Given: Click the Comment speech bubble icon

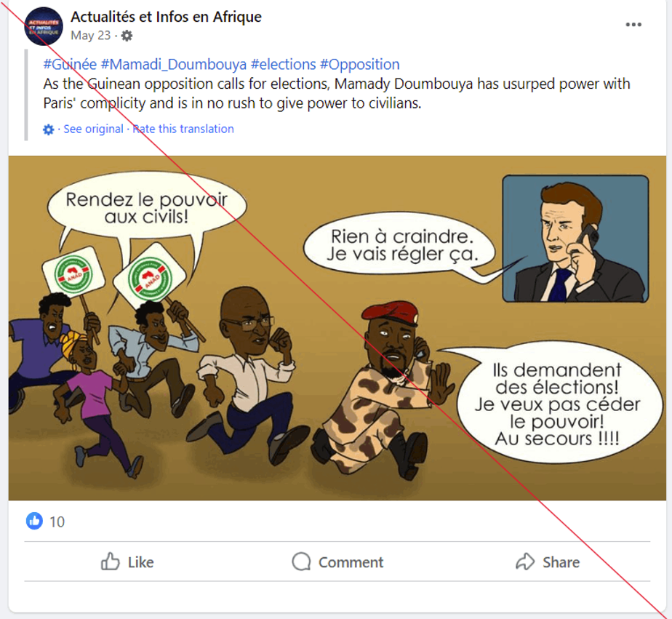Looking at the screenshot, I should point(301,562).
